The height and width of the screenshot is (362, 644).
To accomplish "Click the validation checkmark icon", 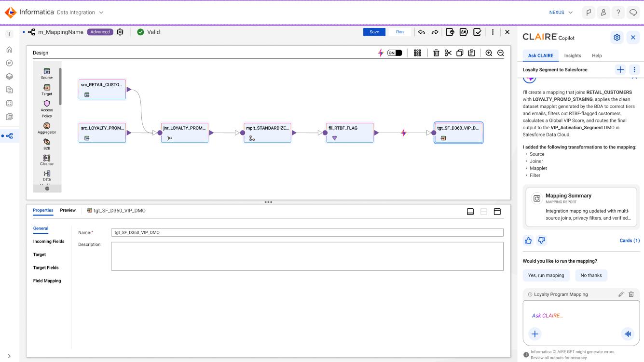I will click(477, 32).
